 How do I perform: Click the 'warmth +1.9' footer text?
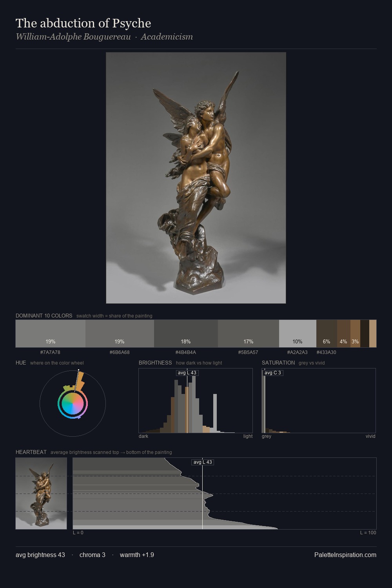137,555
